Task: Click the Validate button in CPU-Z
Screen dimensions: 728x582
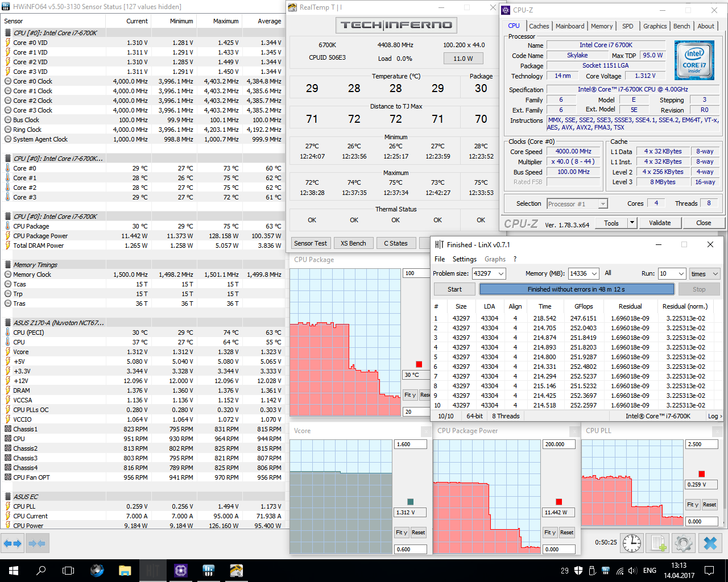Action: point(660,223)
